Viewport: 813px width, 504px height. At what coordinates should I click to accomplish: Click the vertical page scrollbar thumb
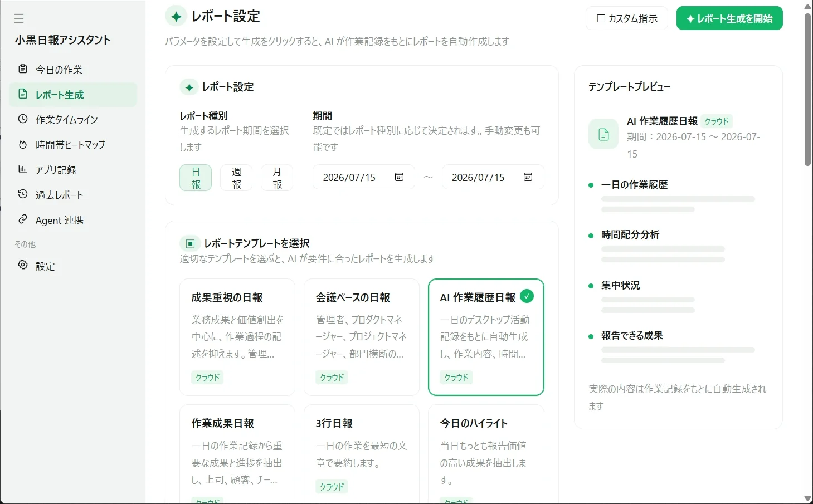807,89
